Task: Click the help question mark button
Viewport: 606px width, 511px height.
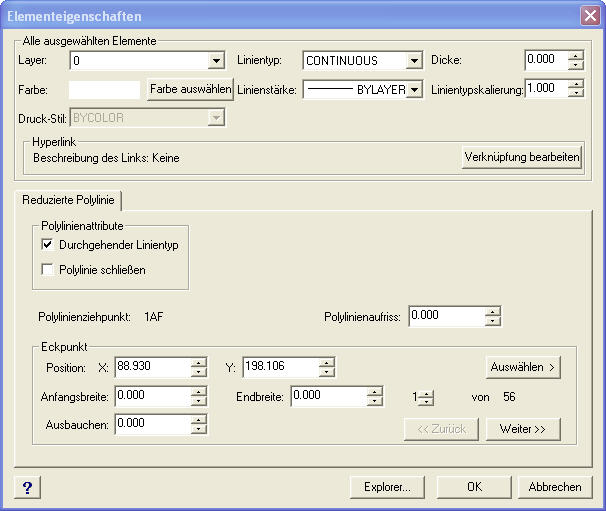Action: pyautogui.click(x=27, y=487)
